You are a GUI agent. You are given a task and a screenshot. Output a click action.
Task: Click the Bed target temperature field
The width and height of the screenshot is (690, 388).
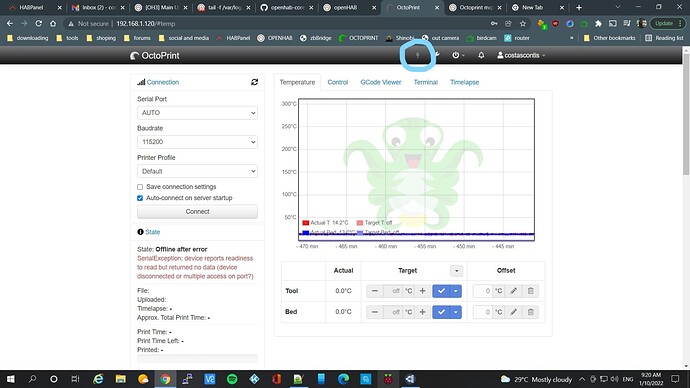point(393,312)
